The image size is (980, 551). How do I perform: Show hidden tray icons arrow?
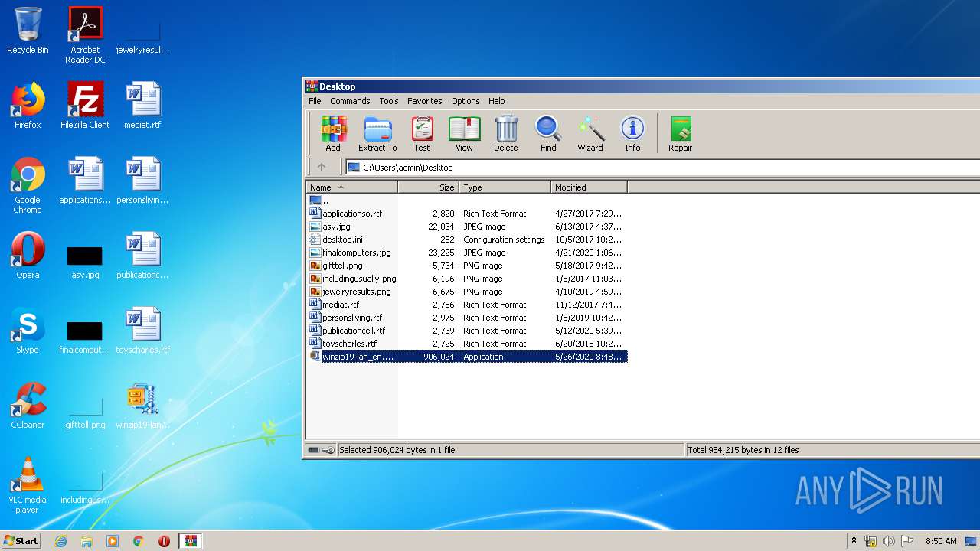(x=854, y=541)
